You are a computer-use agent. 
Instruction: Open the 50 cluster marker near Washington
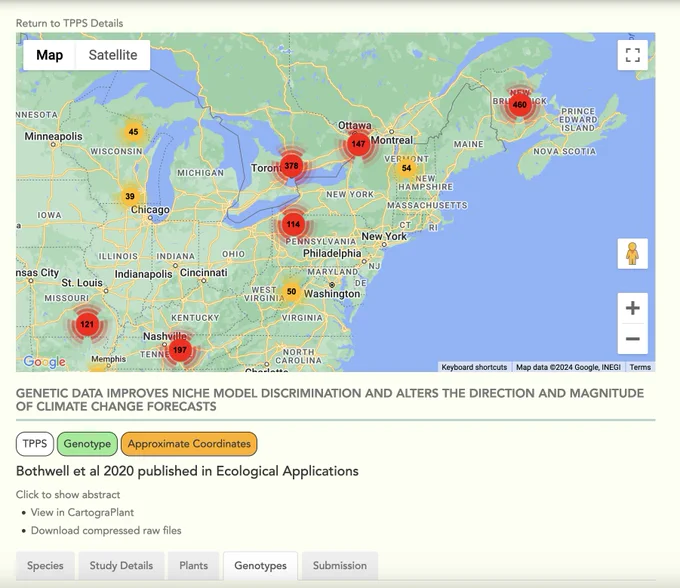tap(291, 291)
